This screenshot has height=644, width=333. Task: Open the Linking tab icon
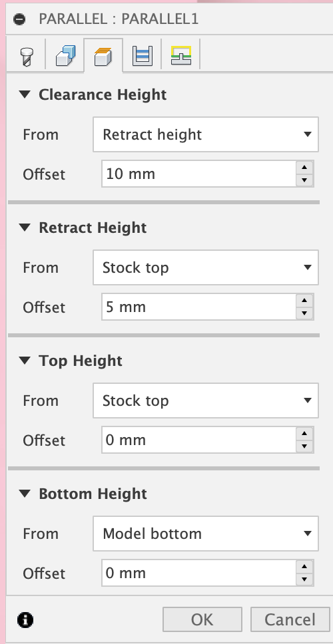click(181, 55)
